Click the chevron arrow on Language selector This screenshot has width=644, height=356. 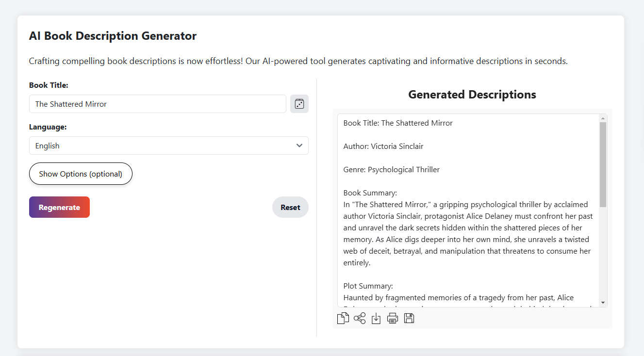299,146
